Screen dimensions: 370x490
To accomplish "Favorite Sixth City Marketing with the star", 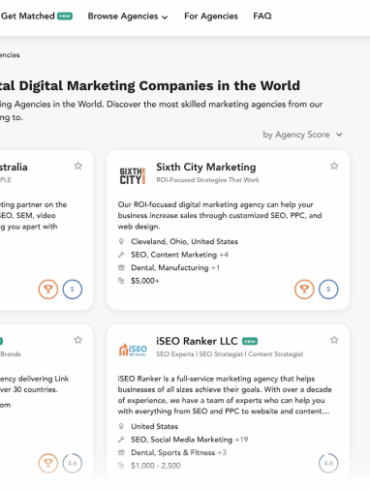I will click(334, 166).
